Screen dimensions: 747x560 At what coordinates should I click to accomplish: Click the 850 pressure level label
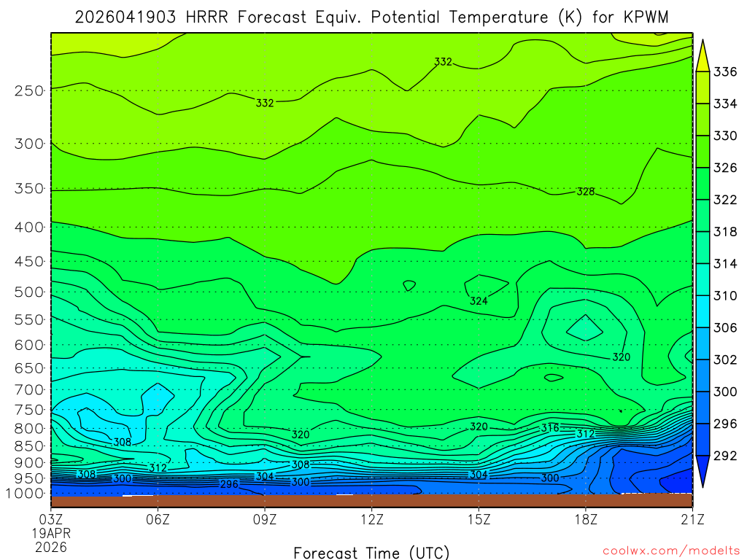click(29, 446)
